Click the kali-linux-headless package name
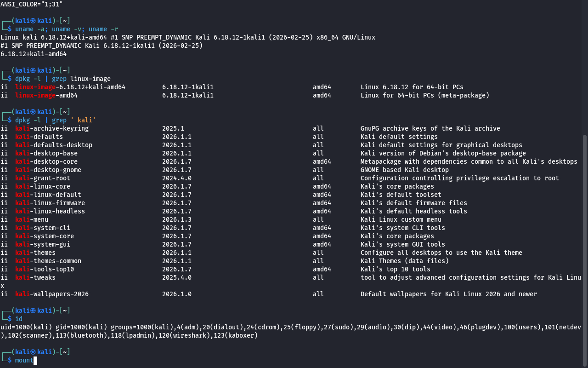Viewport: 588px width, 368px height. click(50, 211)
